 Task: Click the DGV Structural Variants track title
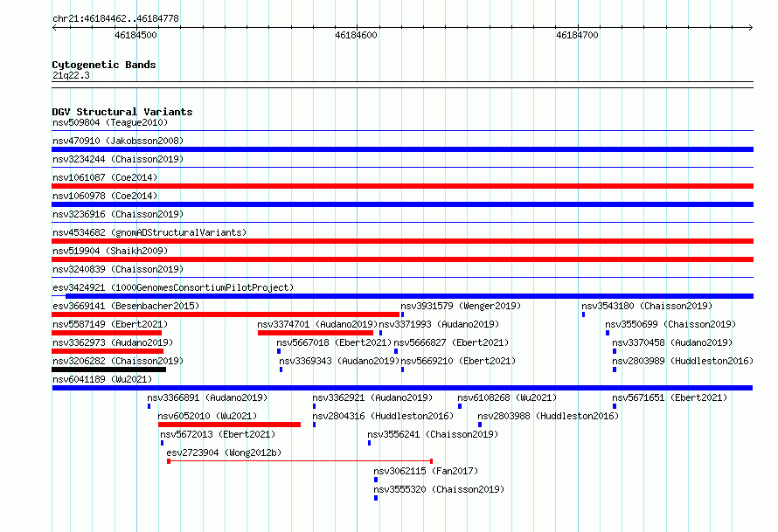point(122,112)
